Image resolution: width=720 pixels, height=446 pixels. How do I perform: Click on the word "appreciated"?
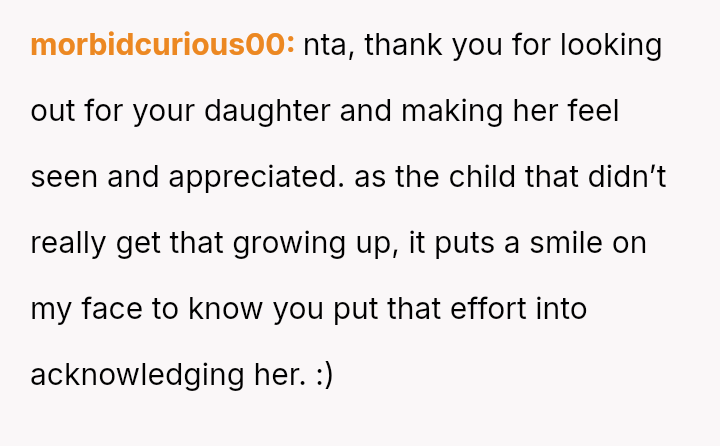pos(255,177)
